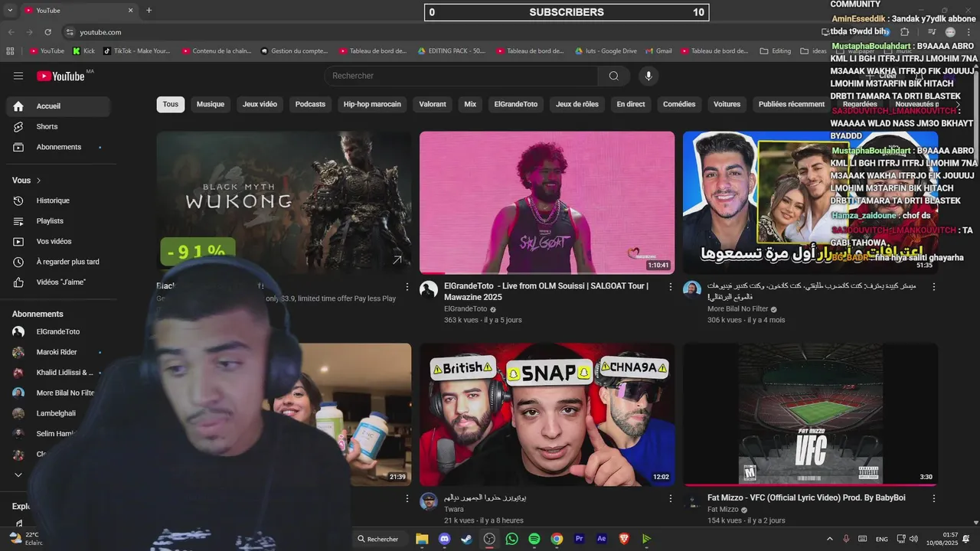Image resolution: width=980 pixels, height=551 pixels.
Task: Open Premiere Pro from the taskbar
Action: (x=580, y=539)
